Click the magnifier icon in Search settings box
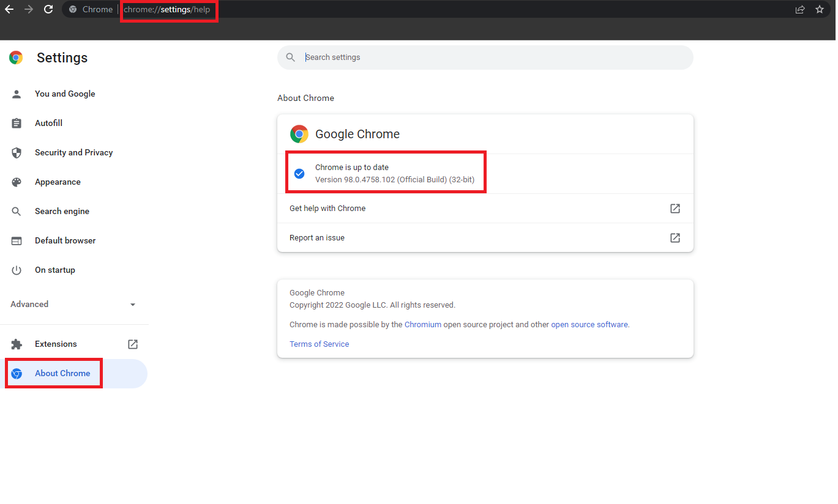This screenshot has height=504, width=838. click(291, 57)
